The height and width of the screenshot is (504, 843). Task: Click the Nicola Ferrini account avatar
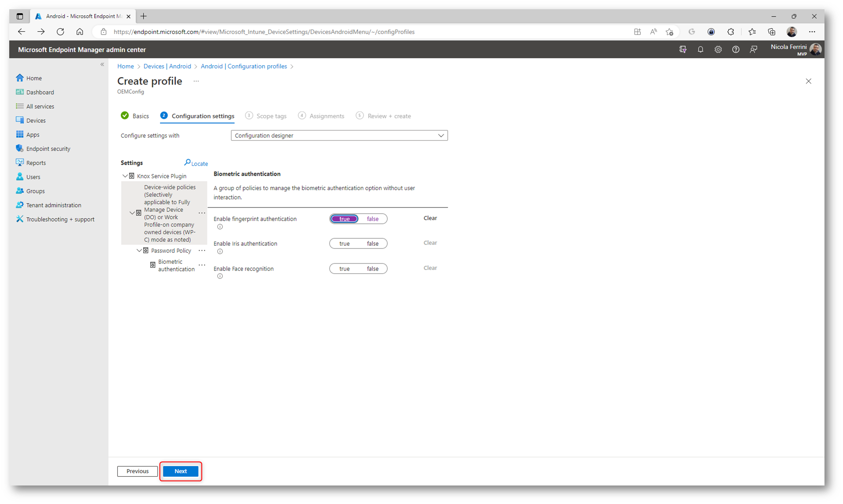[815, 49]
